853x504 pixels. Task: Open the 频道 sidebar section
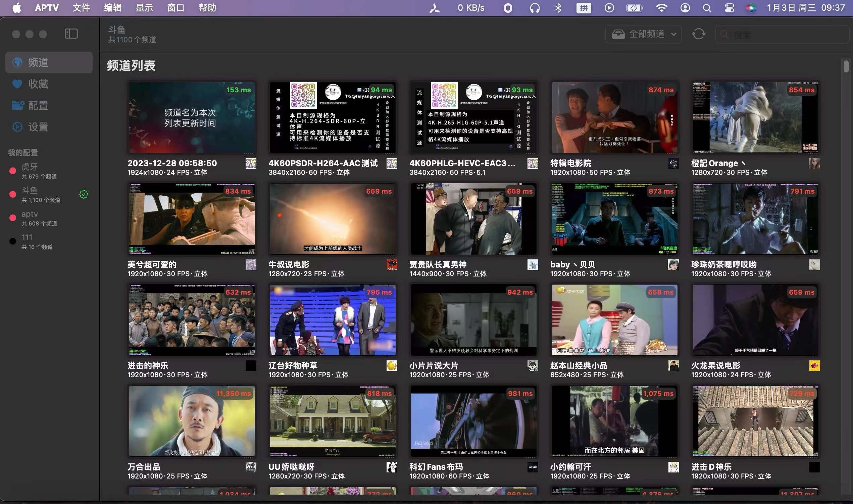[x=49, y=62]
